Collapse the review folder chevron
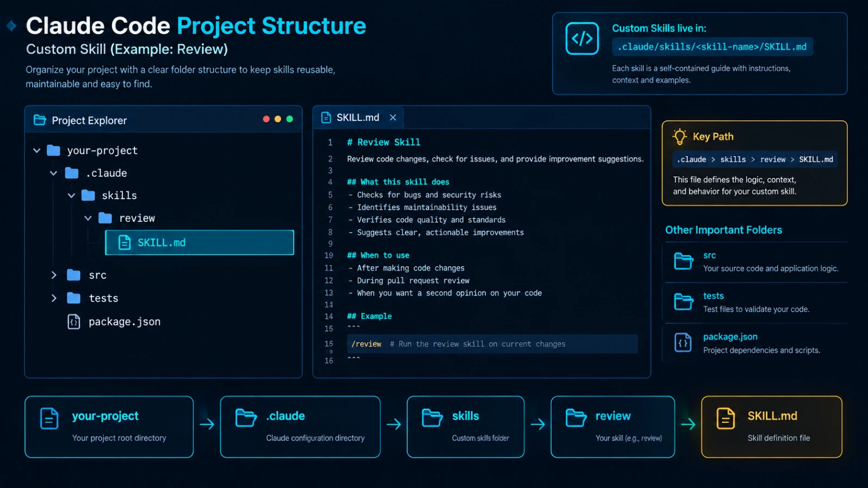 pyautogui.click(x=88, y=218)
